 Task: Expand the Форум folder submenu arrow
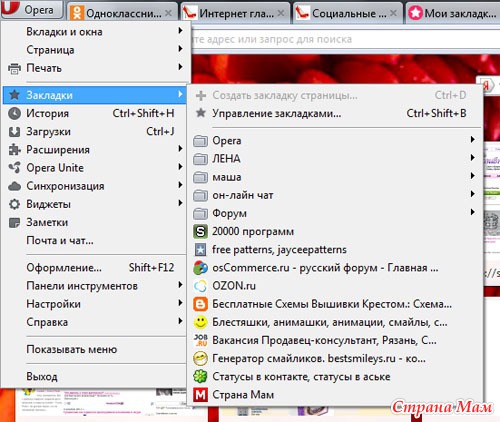[472, 212]
